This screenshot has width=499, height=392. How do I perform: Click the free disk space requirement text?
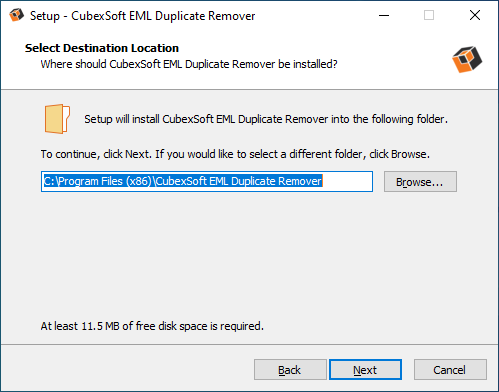(152, 326)
